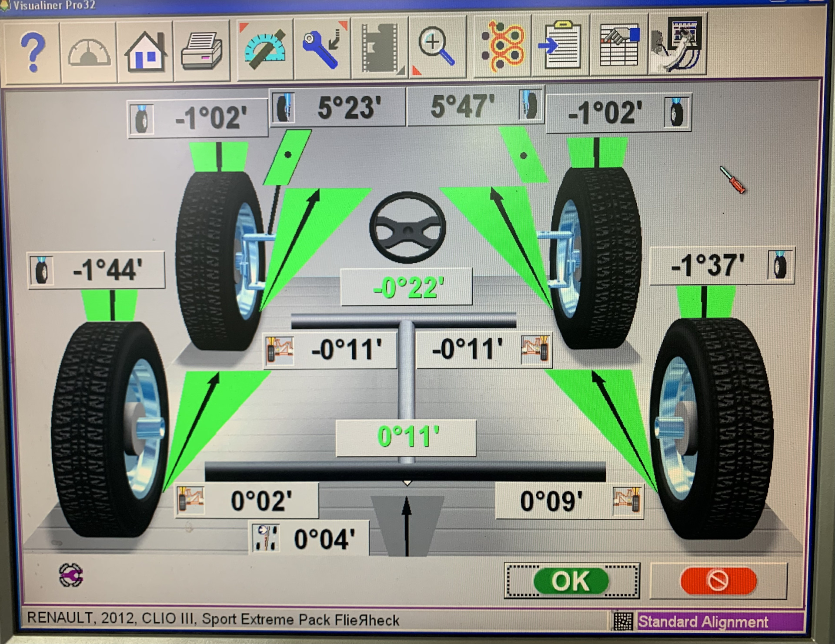Click the steering wheel graphic

(407, 227)
